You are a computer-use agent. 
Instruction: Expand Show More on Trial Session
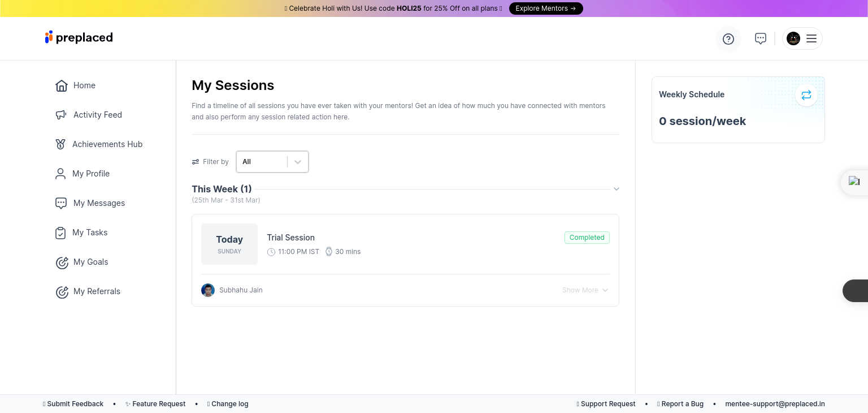[x=585, y=290]
